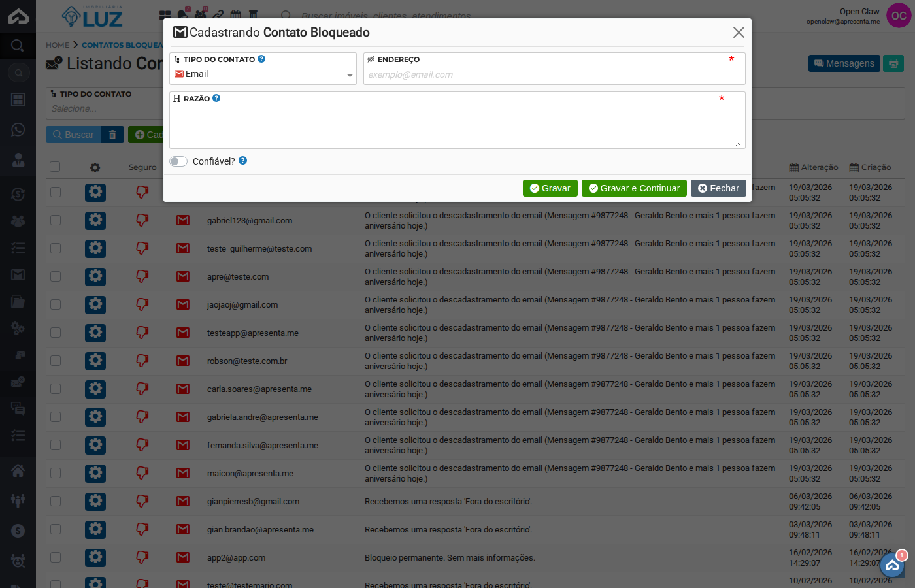Viewport: 915px width, 588px height.
Task: Open the OC user avatar menu
Action: coord(899,16)
